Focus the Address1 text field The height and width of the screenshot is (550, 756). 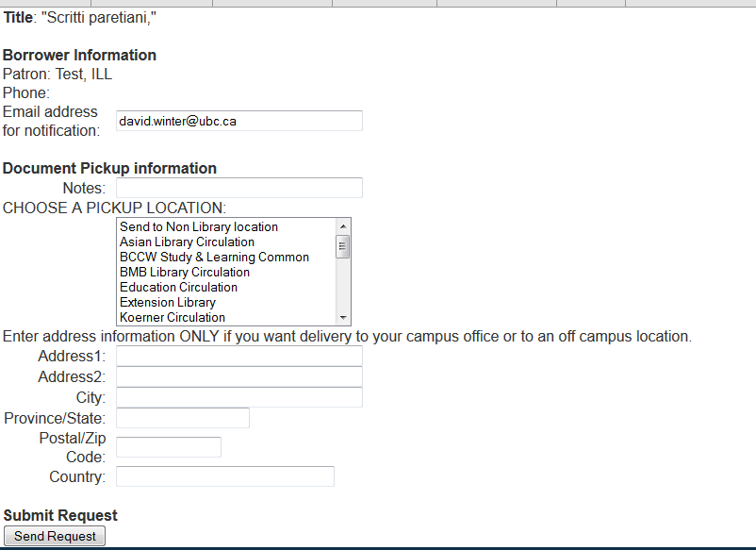tap(238, 356)
